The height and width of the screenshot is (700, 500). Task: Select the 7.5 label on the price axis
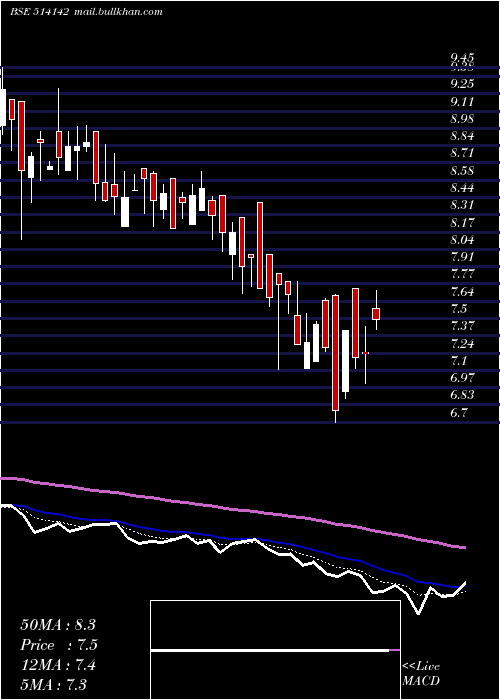pyautogui.click(x=459, y=309)
